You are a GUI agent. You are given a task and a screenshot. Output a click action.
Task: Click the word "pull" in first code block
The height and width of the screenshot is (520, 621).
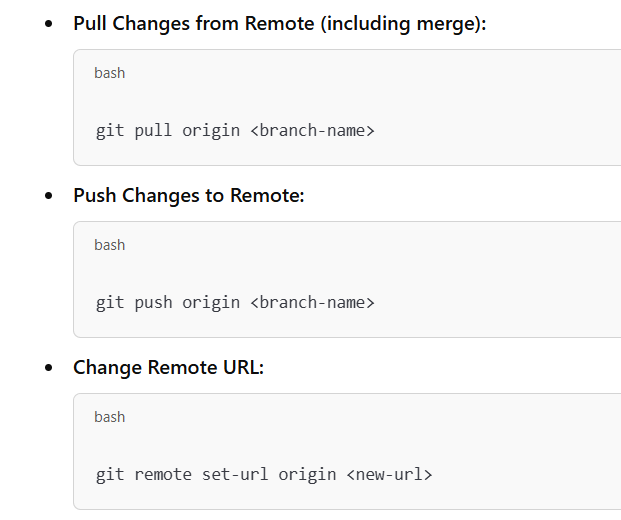coord(153,130)
